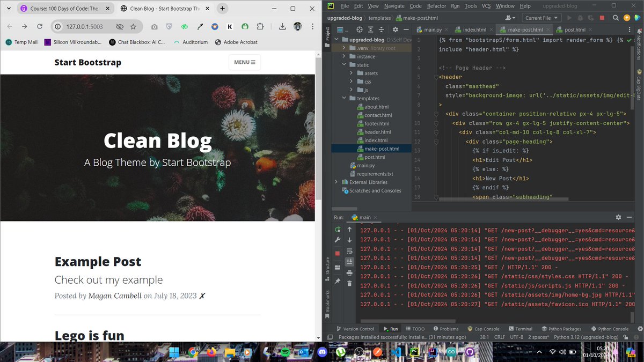Open Run panel settings gear
This screenshot has height=362, width=644.
pyautogui.click(x=618, y=217)
